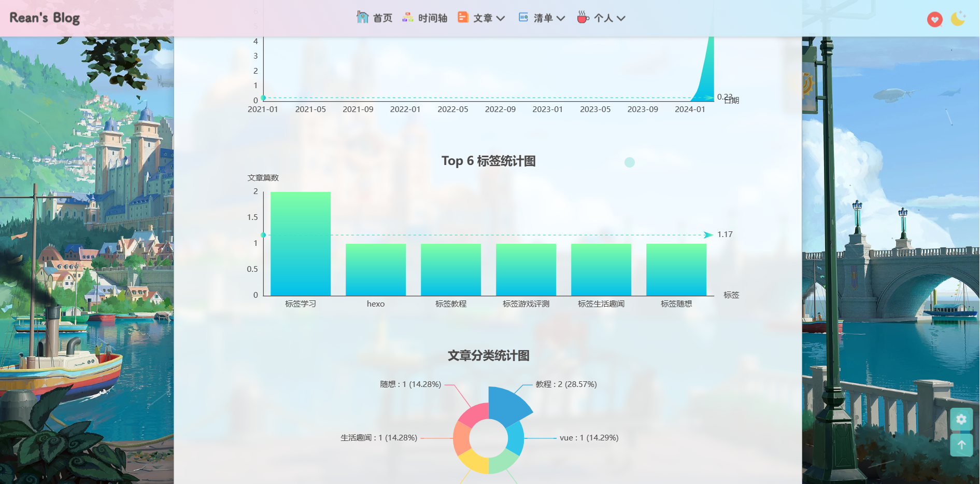Click label 随想 : 1 (14.28%)
Screen dimensions: 980x484
pos(410,384)
